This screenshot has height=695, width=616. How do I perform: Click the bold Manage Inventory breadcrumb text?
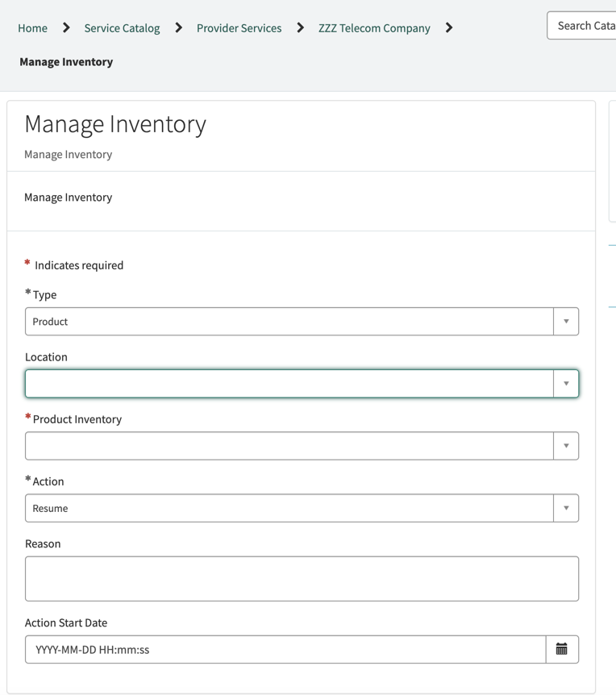tap(66, 61)
